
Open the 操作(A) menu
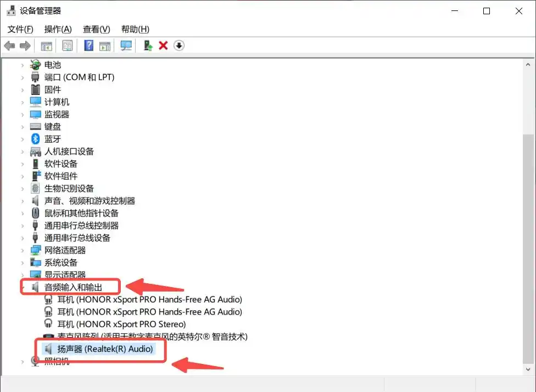(58, 29)
